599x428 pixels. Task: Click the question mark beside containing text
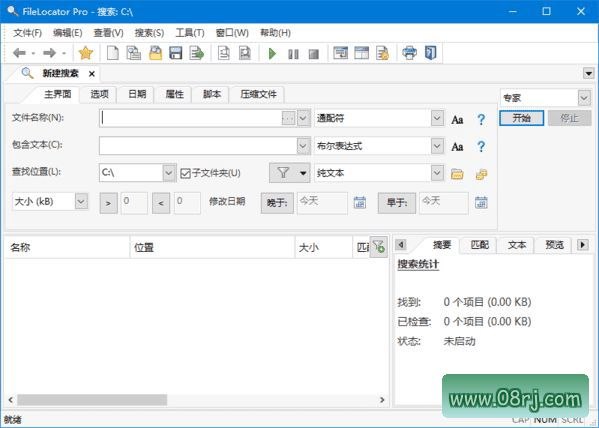tap(481, 146)
